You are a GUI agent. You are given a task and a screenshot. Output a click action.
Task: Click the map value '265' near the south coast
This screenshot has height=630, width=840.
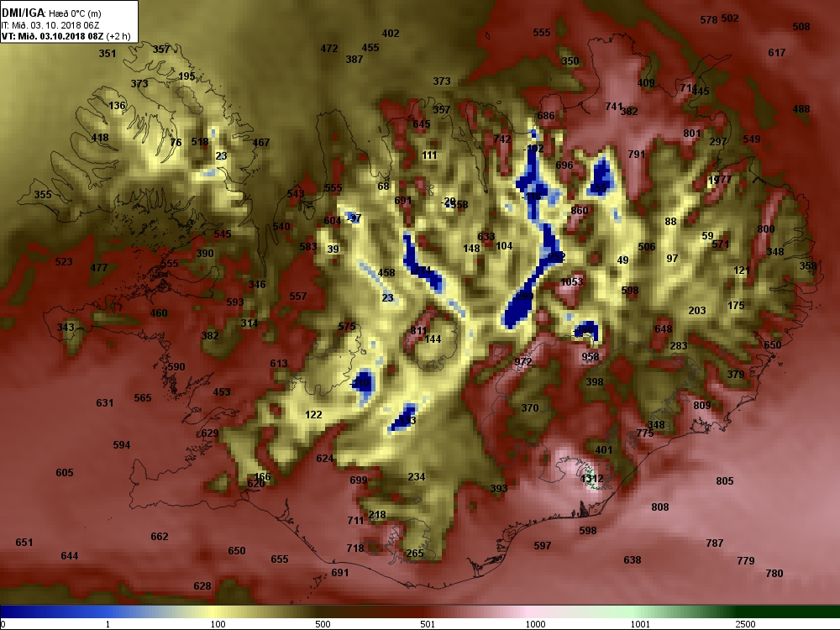(415, 554)
